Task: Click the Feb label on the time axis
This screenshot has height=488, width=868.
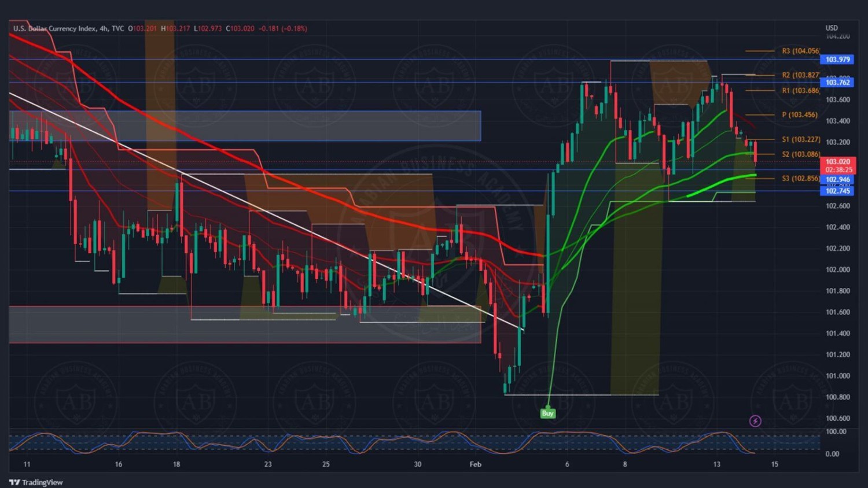Action: point(475,464)
